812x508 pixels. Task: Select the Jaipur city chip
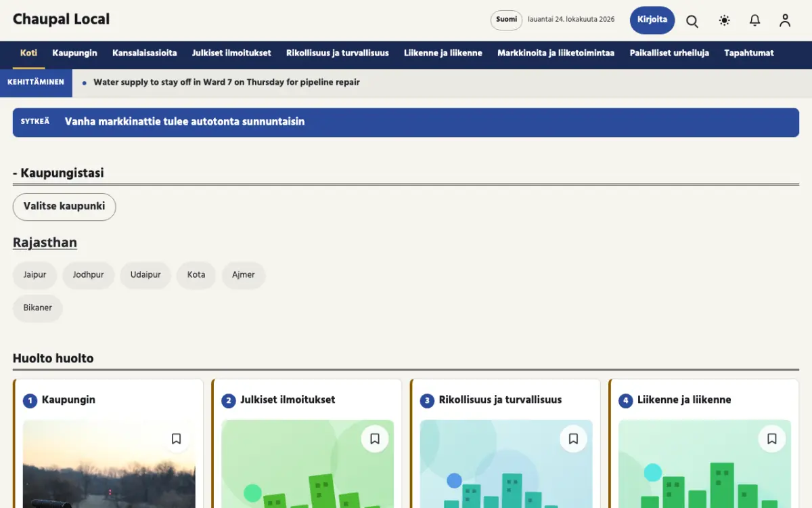pyautogui.click(x=35, y=275)
